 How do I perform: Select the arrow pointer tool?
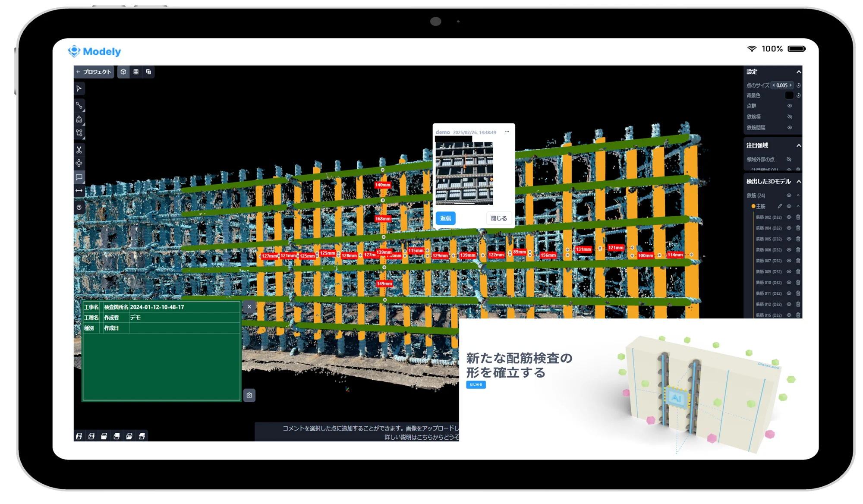click(x=79, y=88)
